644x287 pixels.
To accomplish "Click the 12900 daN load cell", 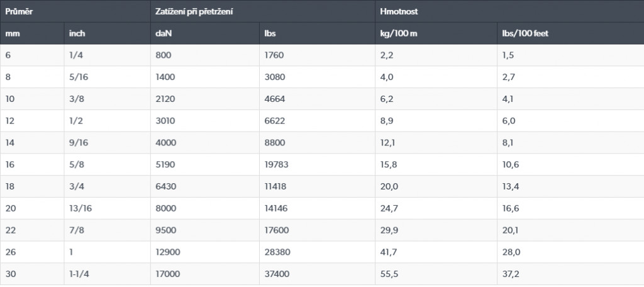I will [167, 252].
